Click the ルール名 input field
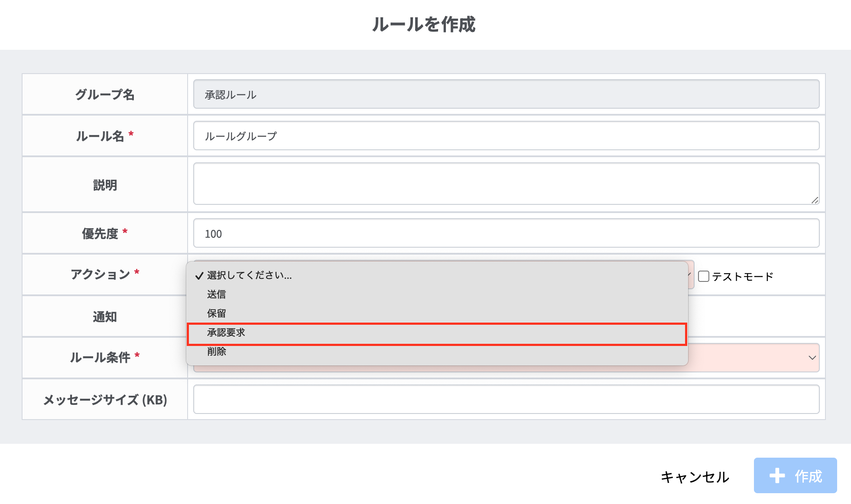Viewport: 851px width, 504px height. pos(506,136)
